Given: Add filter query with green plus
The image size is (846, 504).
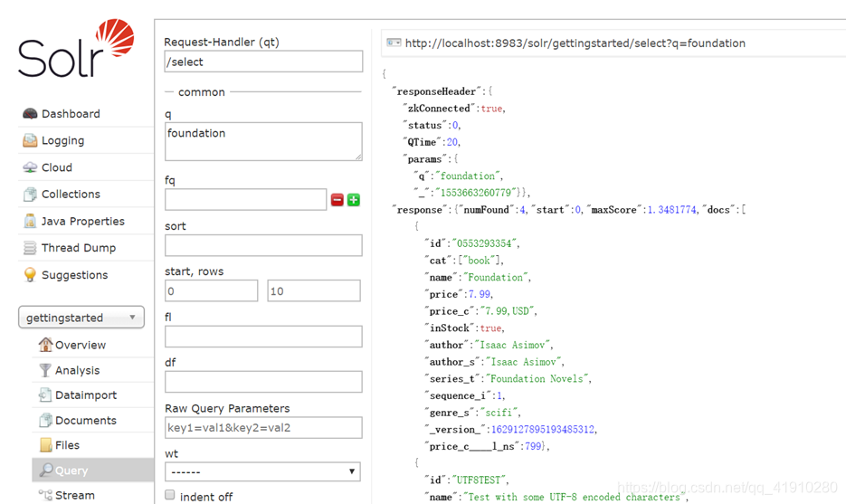Looking at the screenshot, I should pos(354,200).
